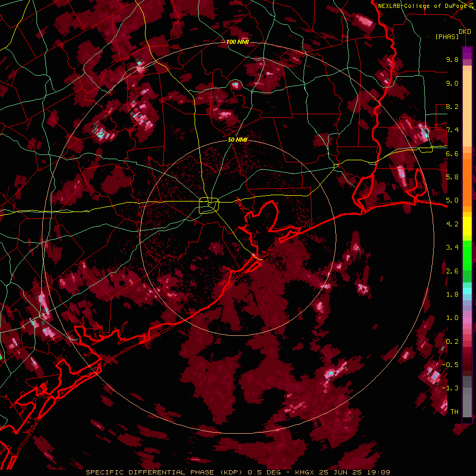
Task: Click the 25 JUN 25 19:09 timestamp
Action: [x=354, y=472]
